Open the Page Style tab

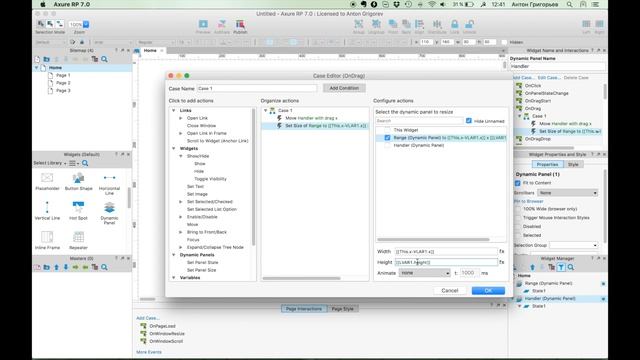click(x=342, y=309)
